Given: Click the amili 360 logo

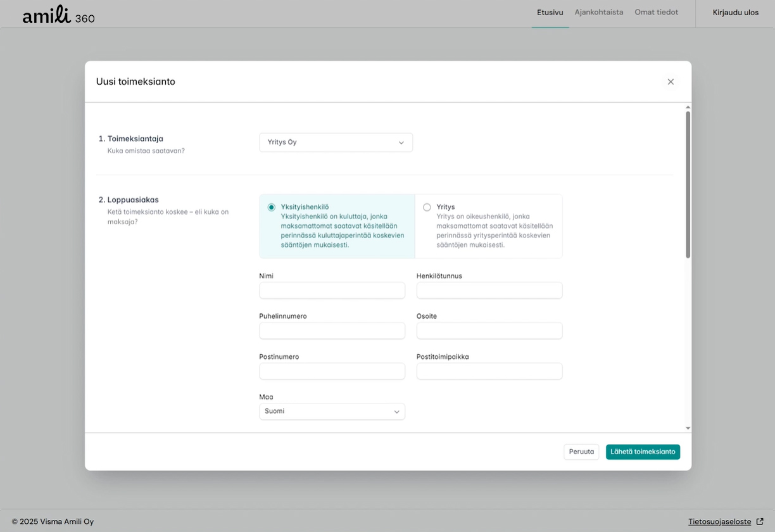Looking at the screenshot, I should pyautogui.click(x=58, y=15).
